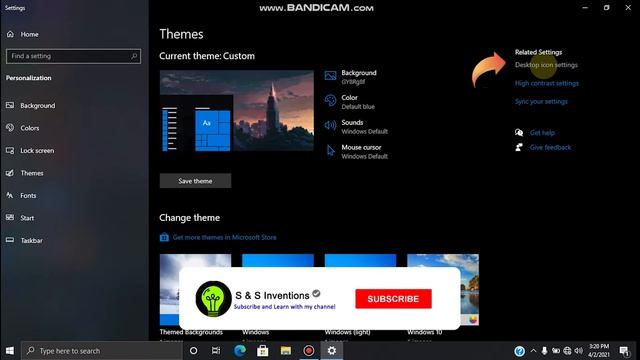Click the Find a setting search box
Image resolution: width=640 pixels, height=360 pixels.
[73, 56]
